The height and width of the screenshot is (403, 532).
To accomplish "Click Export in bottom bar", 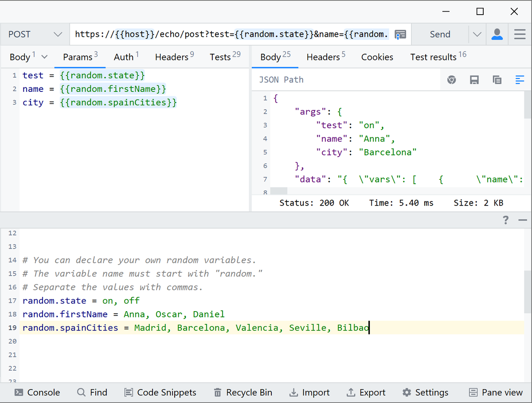I will click(366, 392).
